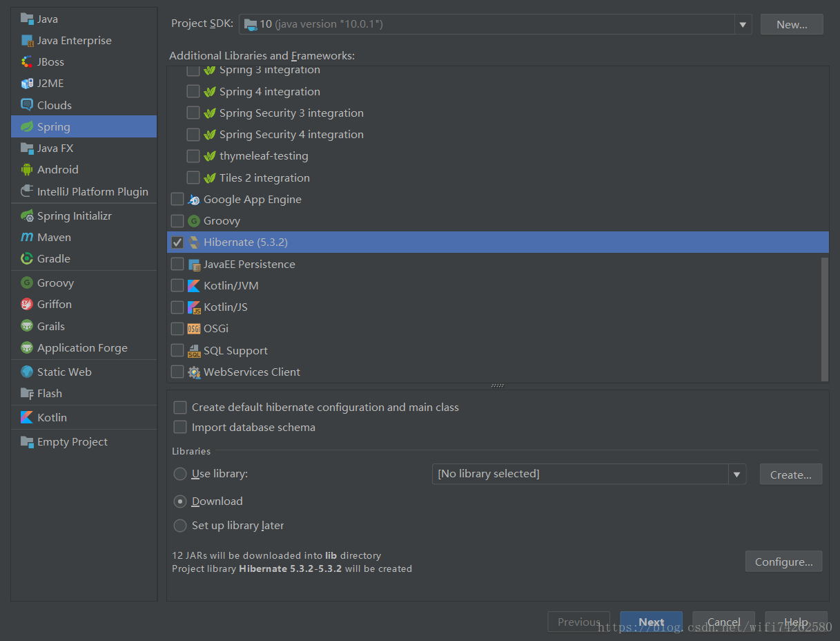The width and height of the screenshot is (840, 641).
Task: Click the Next button
Action: click(x=651, y=622)
